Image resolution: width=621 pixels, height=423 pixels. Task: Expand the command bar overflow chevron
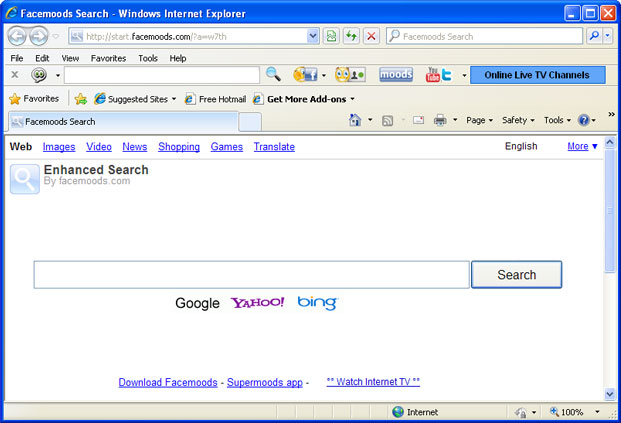tap(611, 114)
